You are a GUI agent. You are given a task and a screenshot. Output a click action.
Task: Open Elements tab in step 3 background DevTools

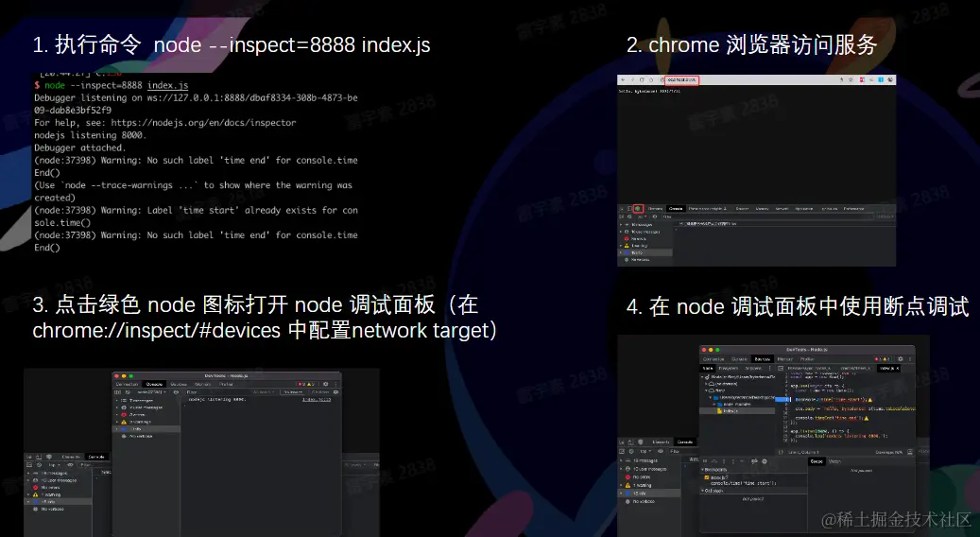pyautogui.click(x=71, y=457)
